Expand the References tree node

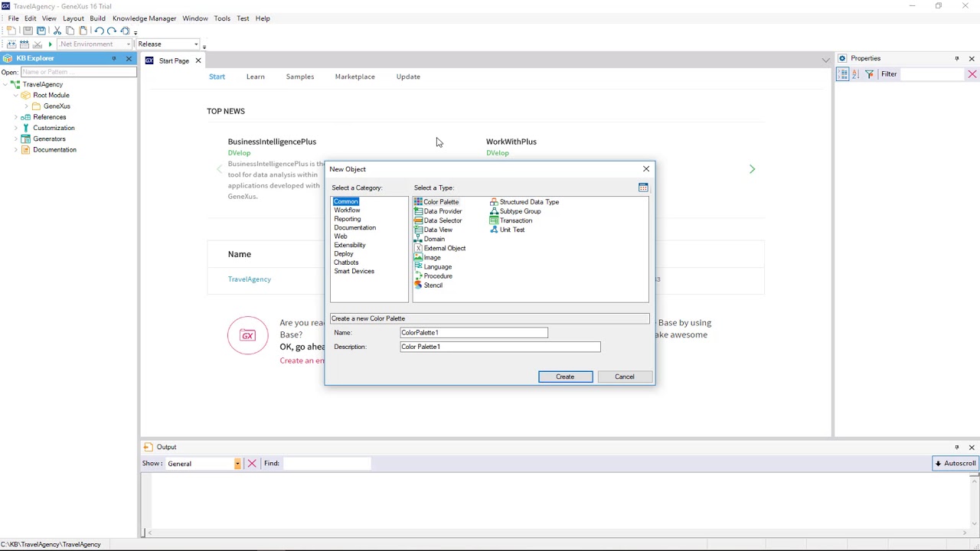(x=16, y=117)
